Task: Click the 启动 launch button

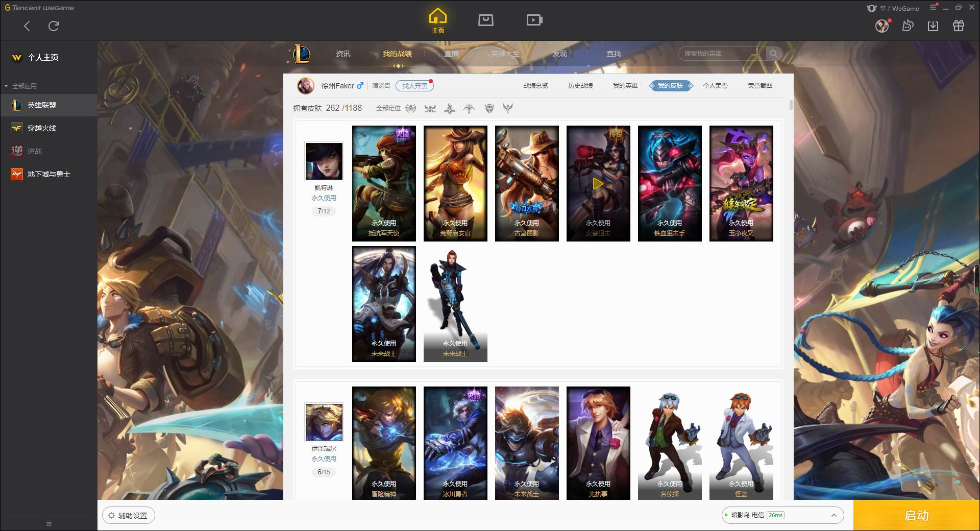Action: (916, 516)
